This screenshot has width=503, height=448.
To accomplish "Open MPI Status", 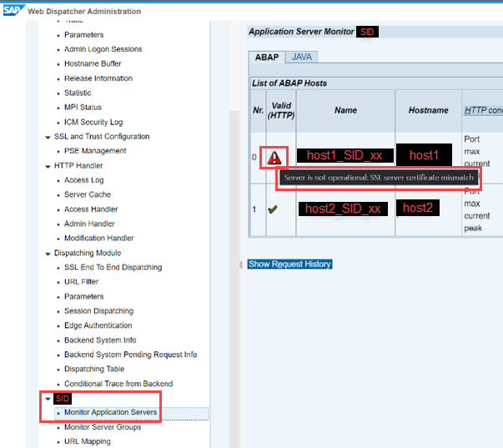I will [x=83, y=107].
